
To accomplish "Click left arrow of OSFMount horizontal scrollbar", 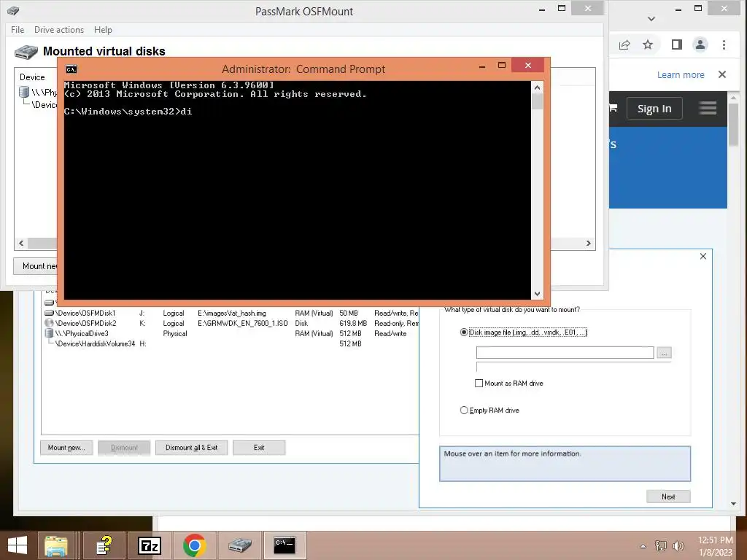I will tap(21, 243).
